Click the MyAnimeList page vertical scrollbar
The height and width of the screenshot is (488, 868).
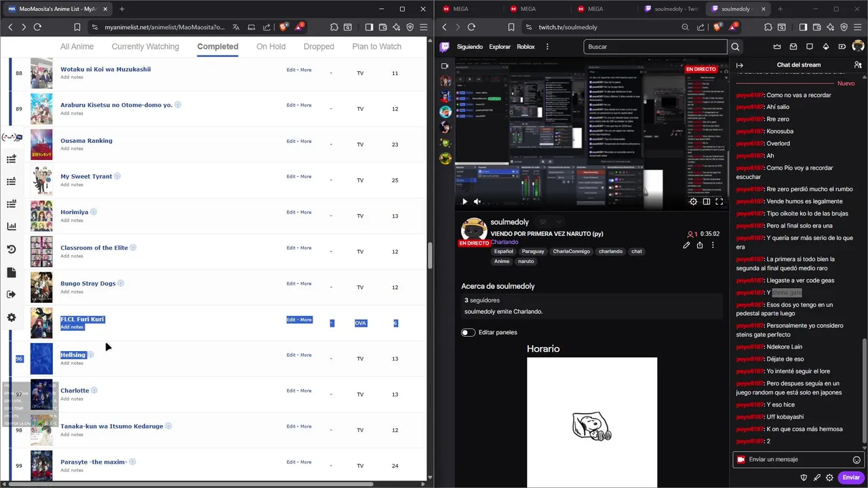(x=430, y=256)
